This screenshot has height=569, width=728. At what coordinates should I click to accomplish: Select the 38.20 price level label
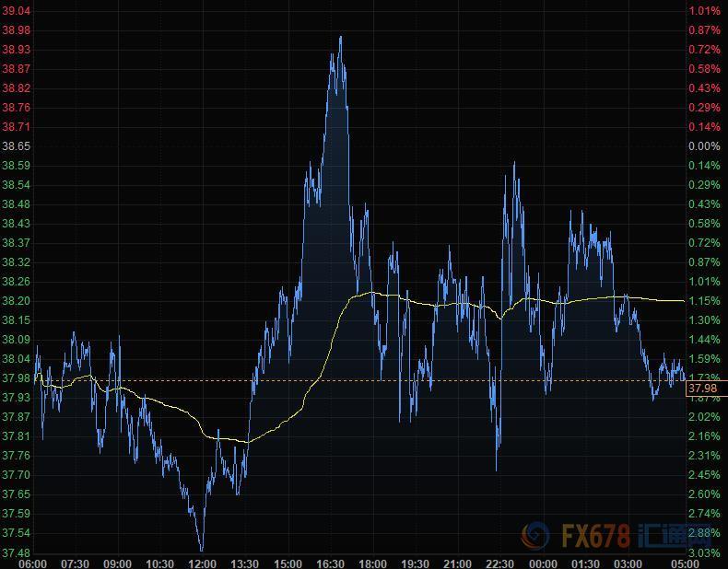17,301
